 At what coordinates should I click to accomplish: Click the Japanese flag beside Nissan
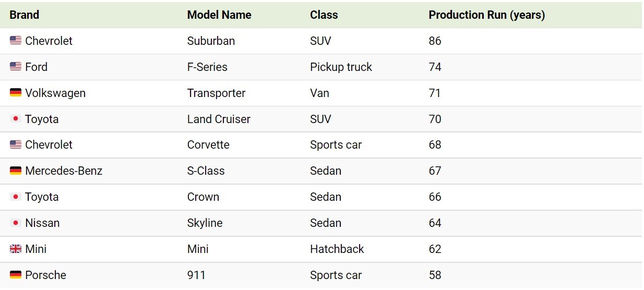(x=16, y=223)
